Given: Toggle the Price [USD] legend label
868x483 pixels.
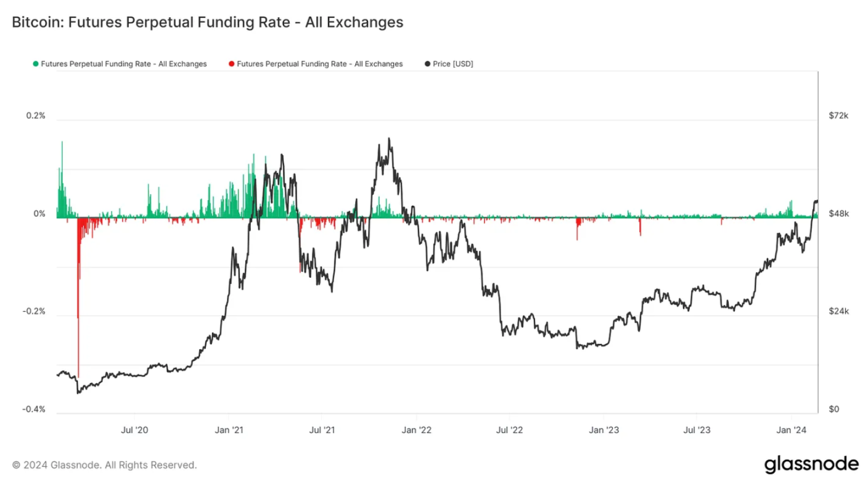Looking at the screenshot, I should (x=453, y=64).
